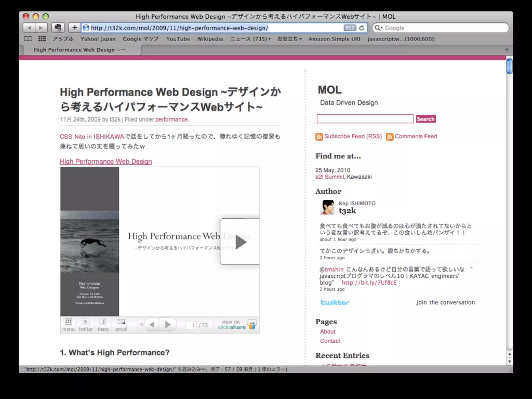The height and width of the screenshot is (399, 532).
Task: Open Subscribe Feed (RSS) link
Action: [x=353, y=136]
